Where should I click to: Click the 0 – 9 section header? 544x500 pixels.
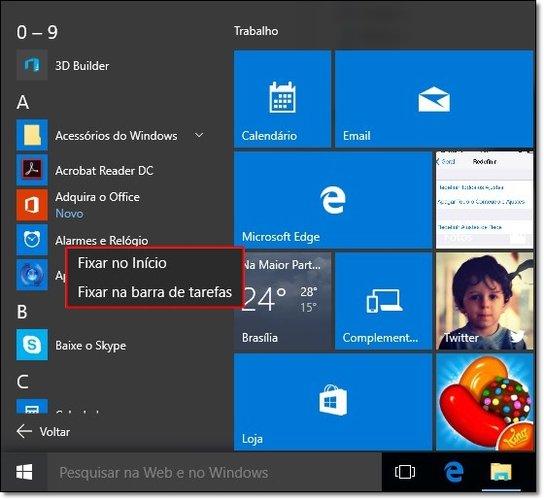(x=37, y=32)
